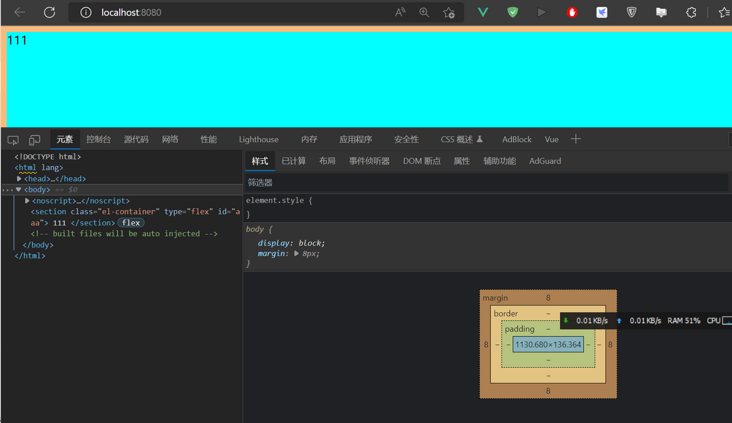The image size is (732, 423).
Task: Open the 辅助功能 sidebar tab
Action: click(499, 161)
